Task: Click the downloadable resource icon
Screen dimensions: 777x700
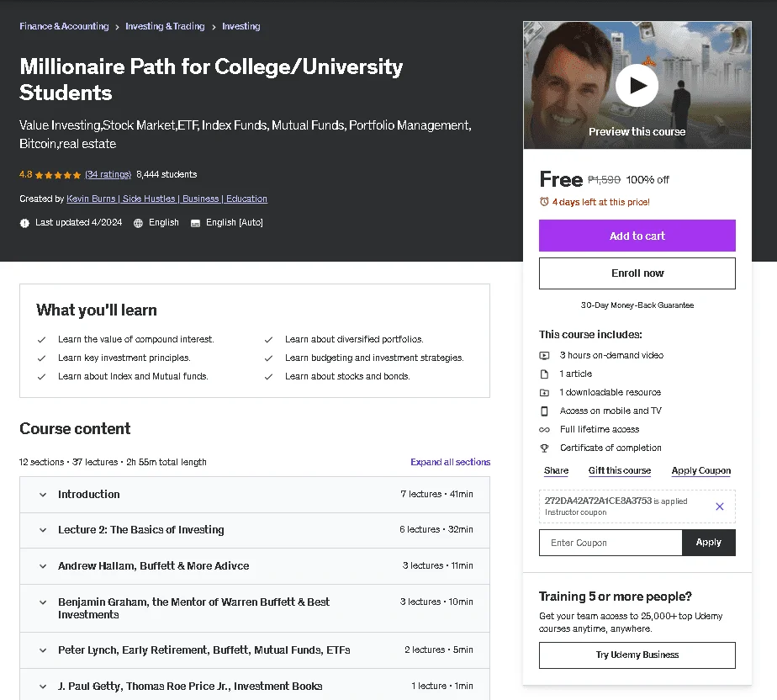Action: coord(544,393)
